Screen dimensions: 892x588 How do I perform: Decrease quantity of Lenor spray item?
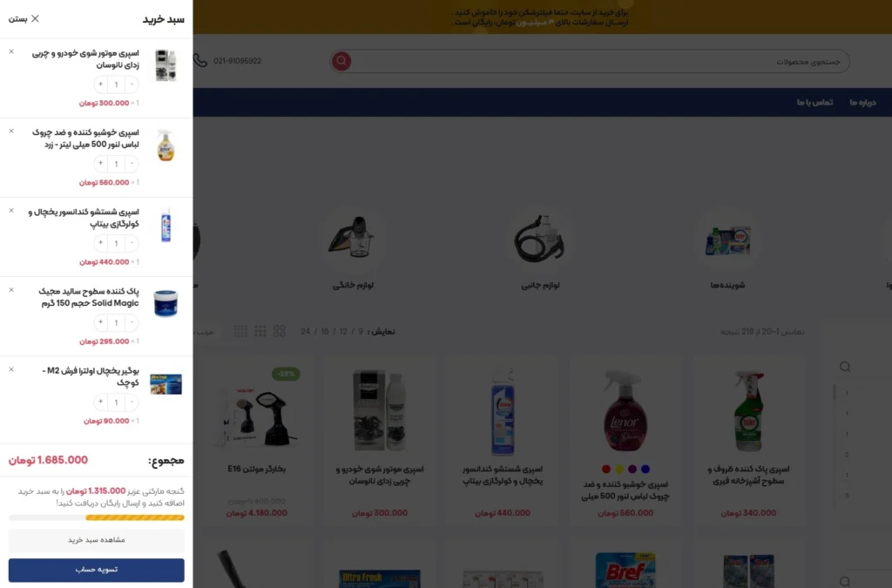point(132,164)
